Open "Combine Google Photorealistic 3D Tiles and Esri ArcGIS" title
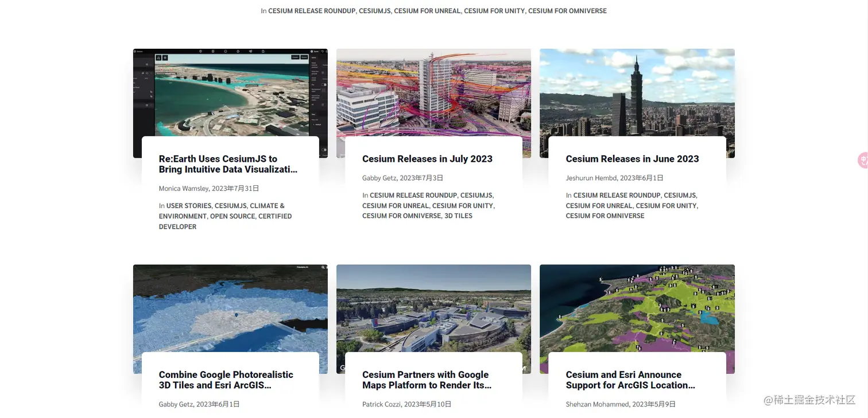 pos(226,380)
